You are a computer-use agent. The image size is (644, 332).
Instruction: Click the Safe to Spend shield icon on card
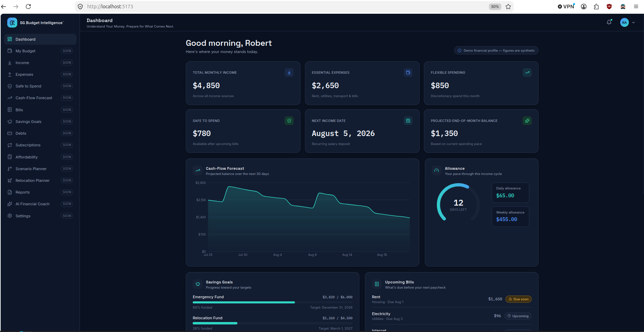289,121
